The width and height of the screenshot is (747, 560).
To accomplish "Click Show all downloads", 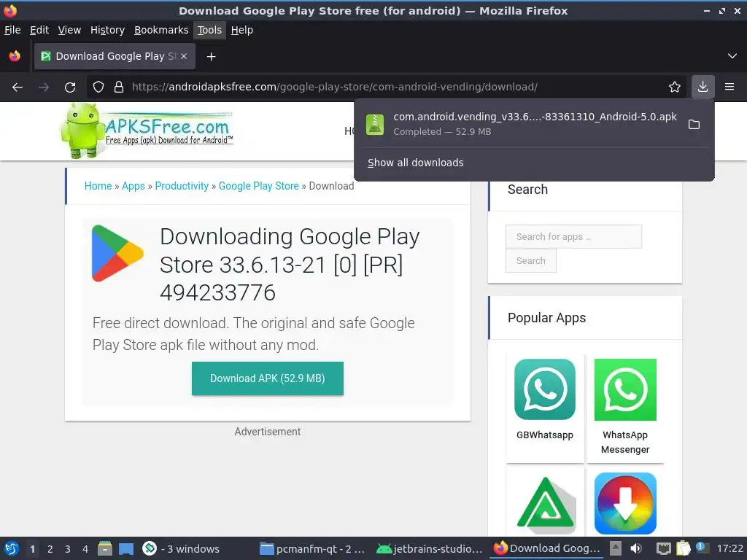I will 415,163.
